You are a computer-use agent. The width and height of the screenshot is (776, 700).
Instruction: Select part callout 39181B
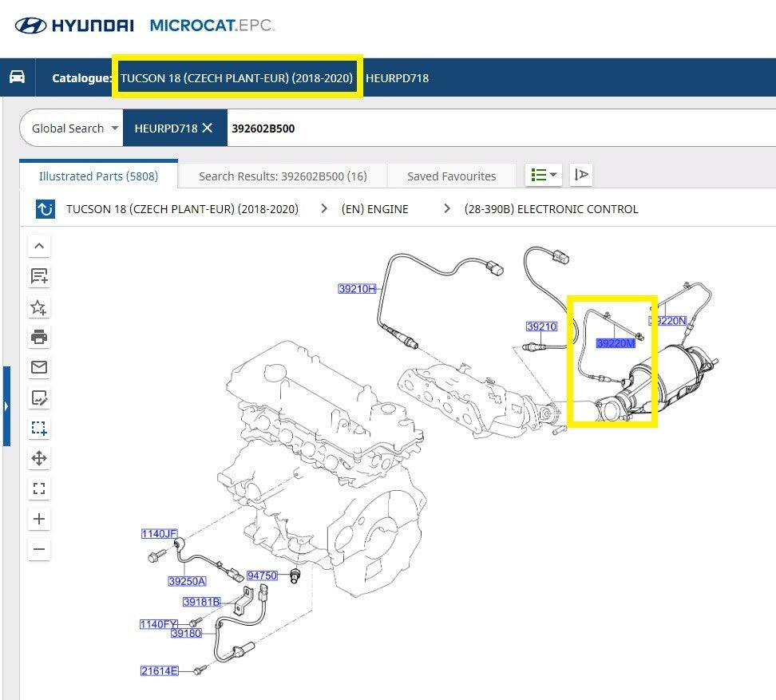(x=201, y=602)
